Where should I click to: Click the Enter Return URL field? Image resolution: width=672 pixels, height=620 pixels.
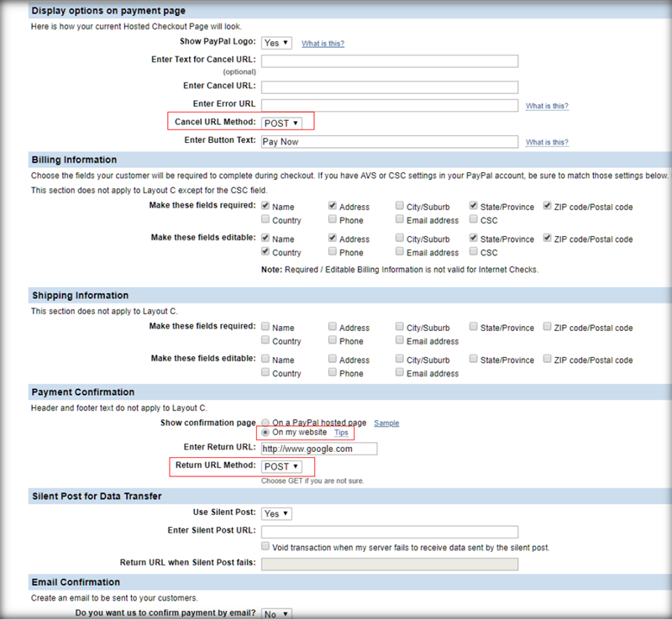[319, 449]
